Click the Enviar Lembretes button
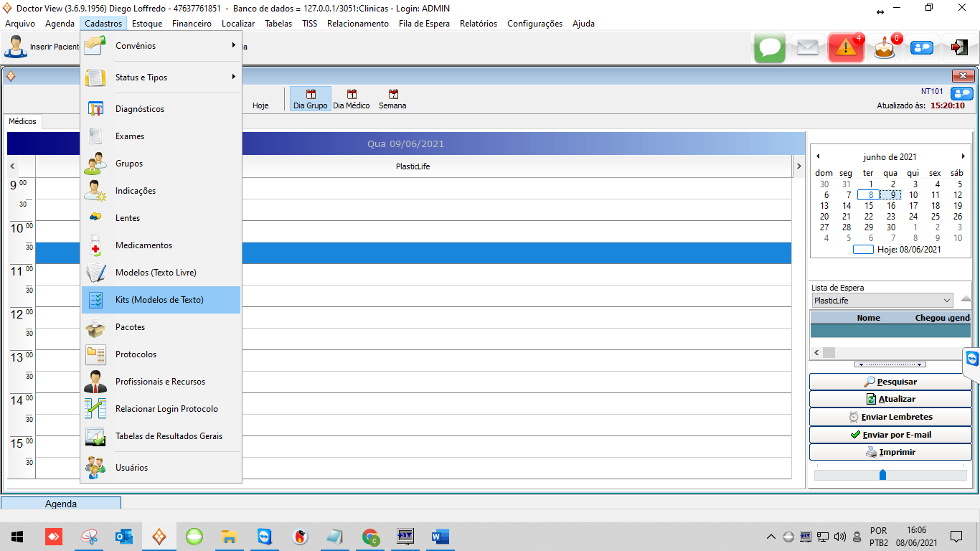The image size is (980, 551). (890, 417)
